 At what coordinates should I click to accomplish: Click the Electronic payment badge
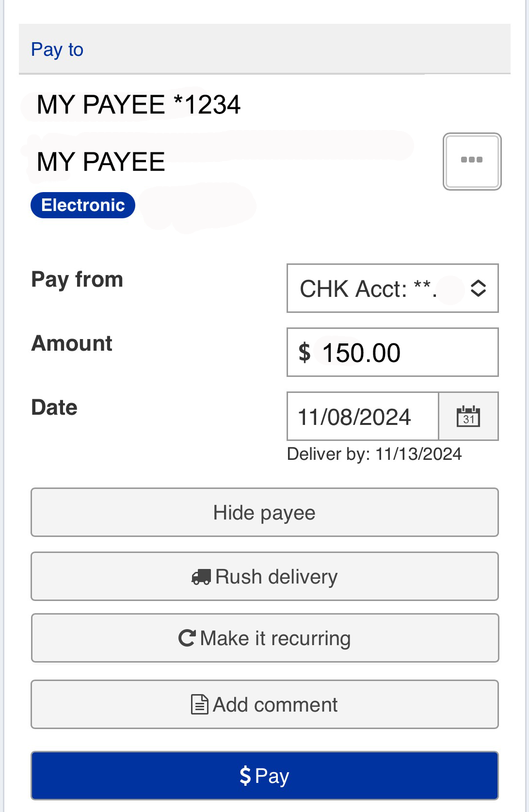pyautogui.click(x=82, y=205)
